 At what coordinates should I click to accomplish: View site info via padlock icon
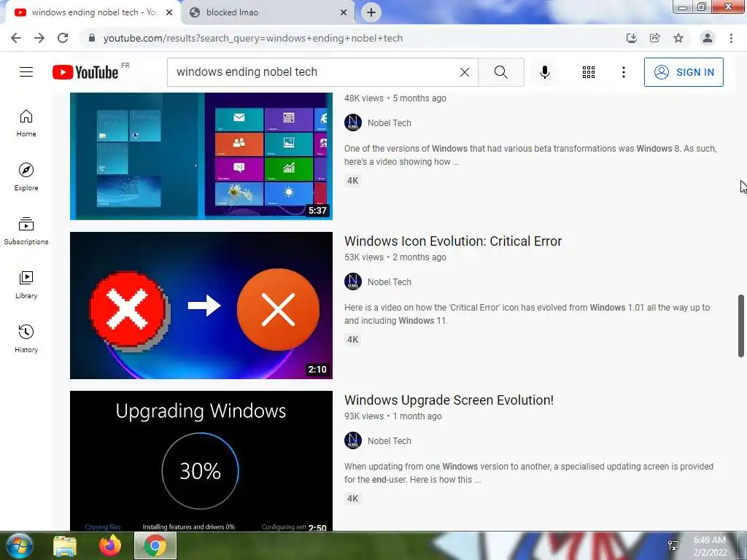tap(92, 38)
